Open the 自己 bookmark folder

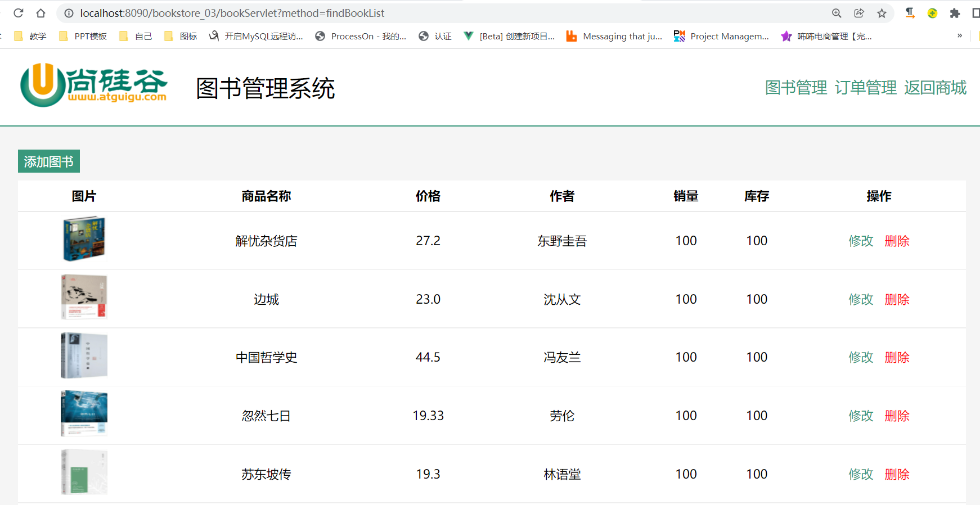[x=136, y=36]
